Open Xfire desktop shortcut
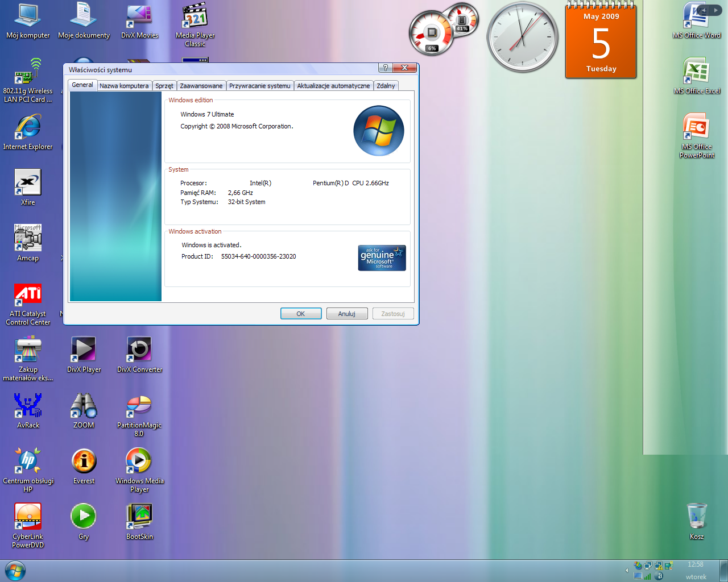Image resolution: width=728 pixels, height=582 pixels. 28,188
